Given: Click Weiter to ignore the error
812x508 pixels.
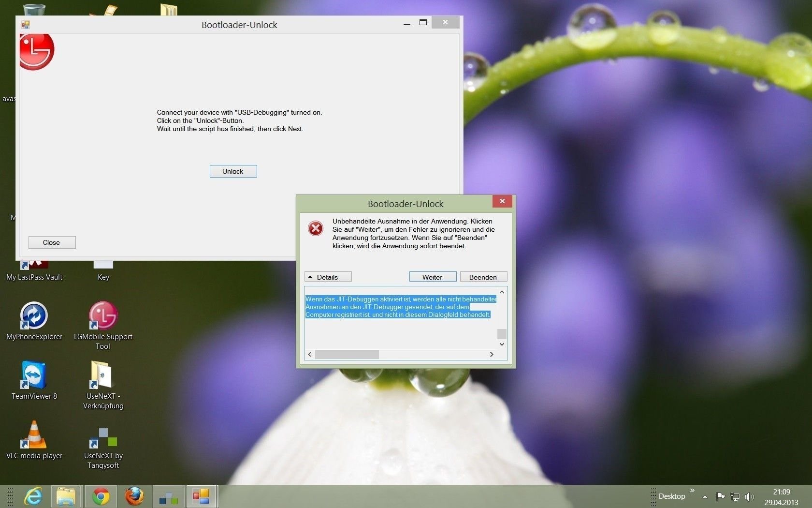Looking at the screenshot, I should click(x=433, y=277).
